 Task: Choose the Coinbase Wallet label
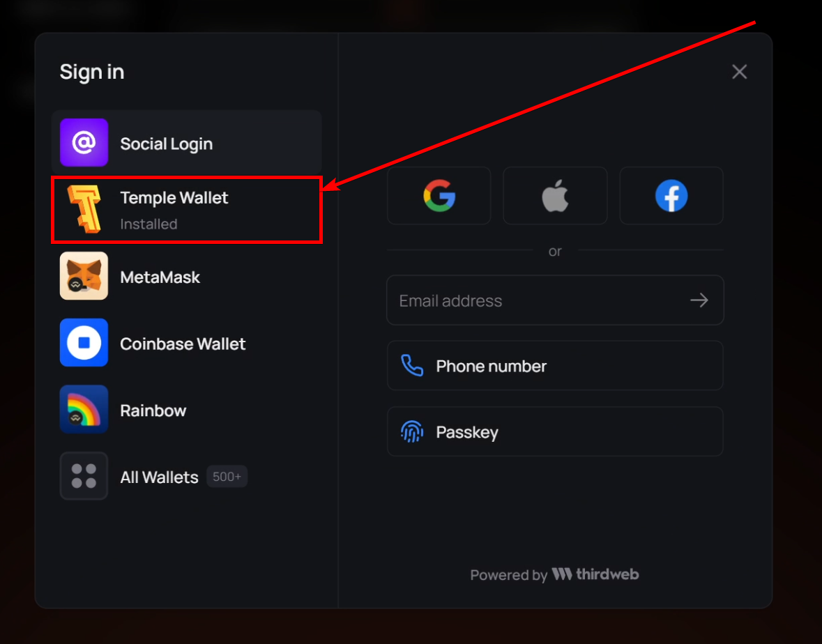tap(183, 344)
